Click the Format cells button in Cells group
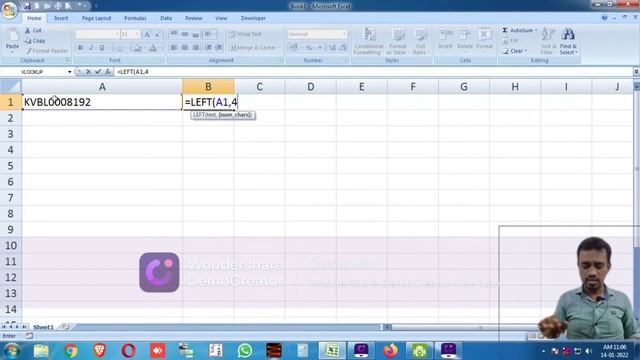 pyautogui.click(x=484, y=41)
